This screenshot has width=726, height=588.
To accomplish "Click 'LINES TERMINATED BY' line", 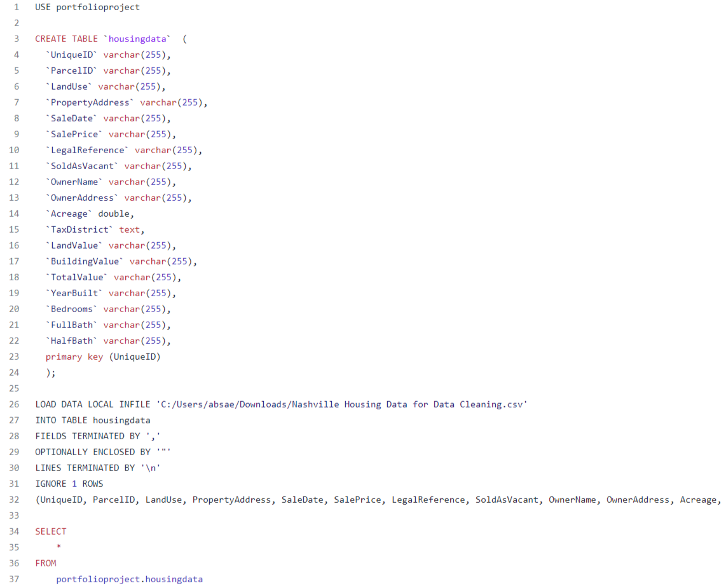I will point(98,468).
